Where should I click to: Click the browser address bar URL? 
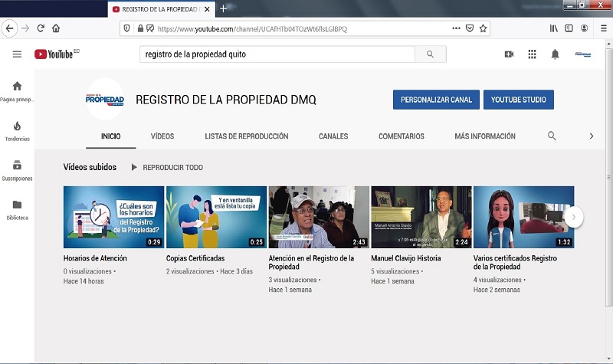[252, 29]
